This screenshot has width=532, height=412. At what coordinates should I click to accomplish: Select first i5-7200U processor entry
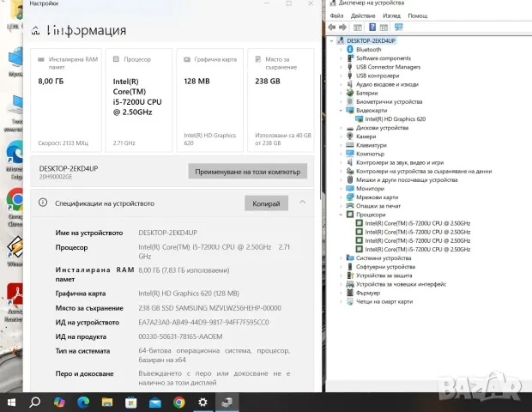tap(417, 223)
